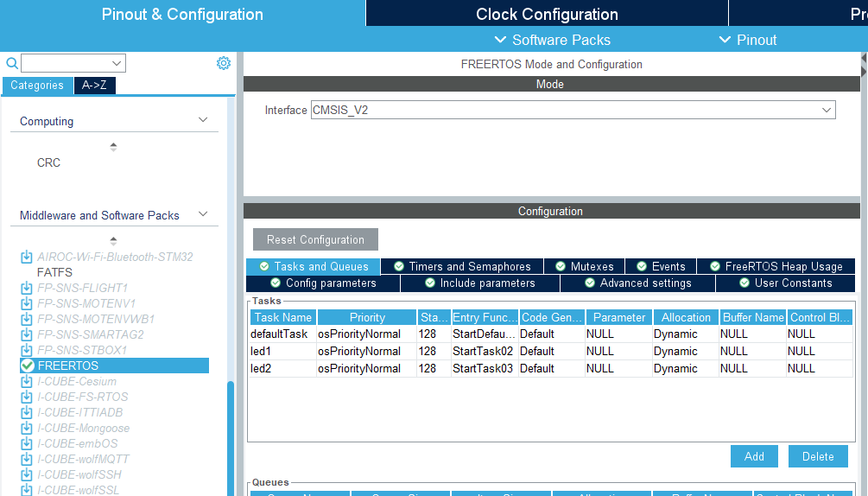The height and width of the screenshot is (496, 868).
Task: Open the Mutexes tab
Action: 585,266
